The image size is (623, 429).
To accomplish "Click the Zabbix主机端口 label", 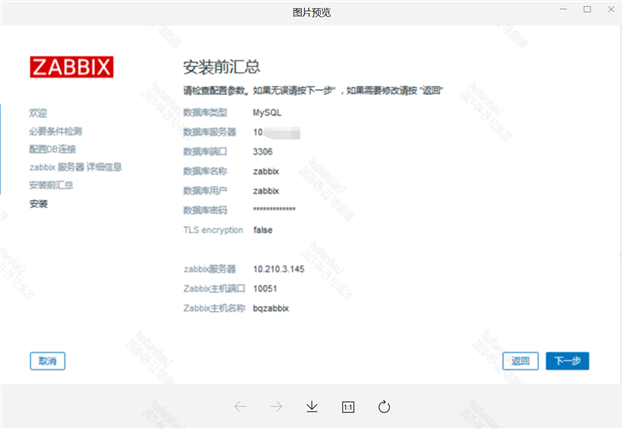I will (x=215, y=289).
